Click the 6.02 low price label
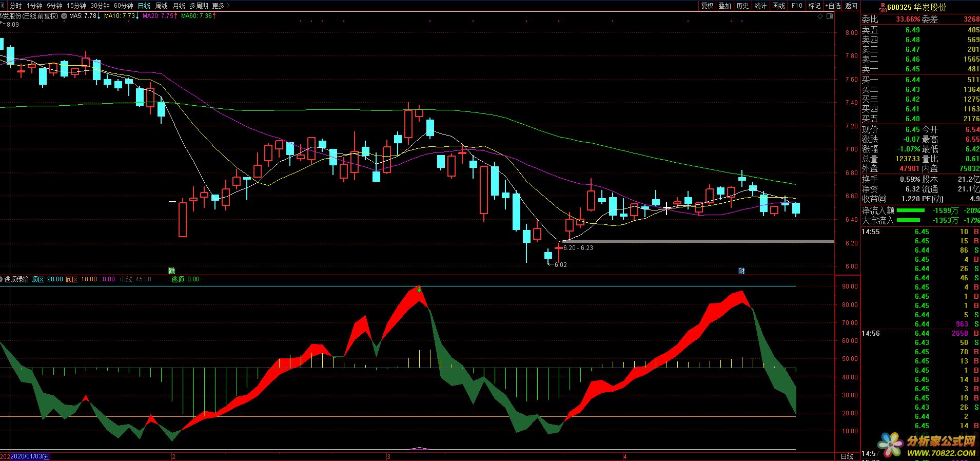980x461 pixels. coord(560,265)
